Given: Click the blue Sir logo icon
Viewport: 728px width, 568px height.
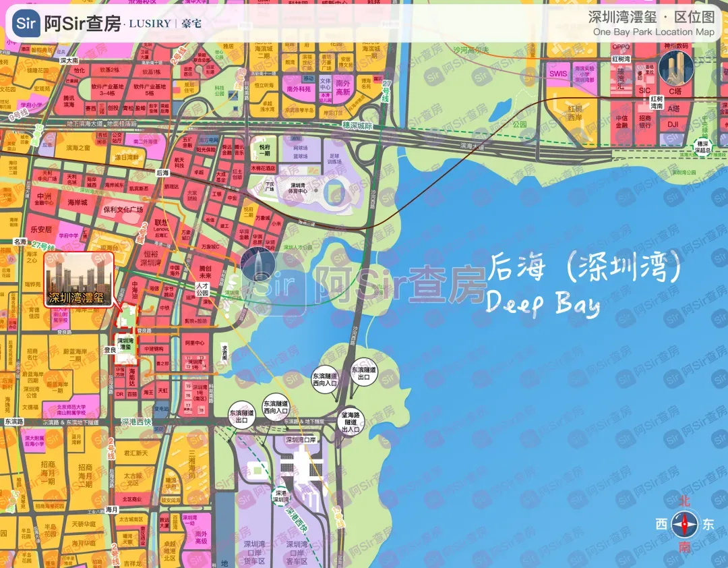Looking at the screenshot, I should pos(26,23).
